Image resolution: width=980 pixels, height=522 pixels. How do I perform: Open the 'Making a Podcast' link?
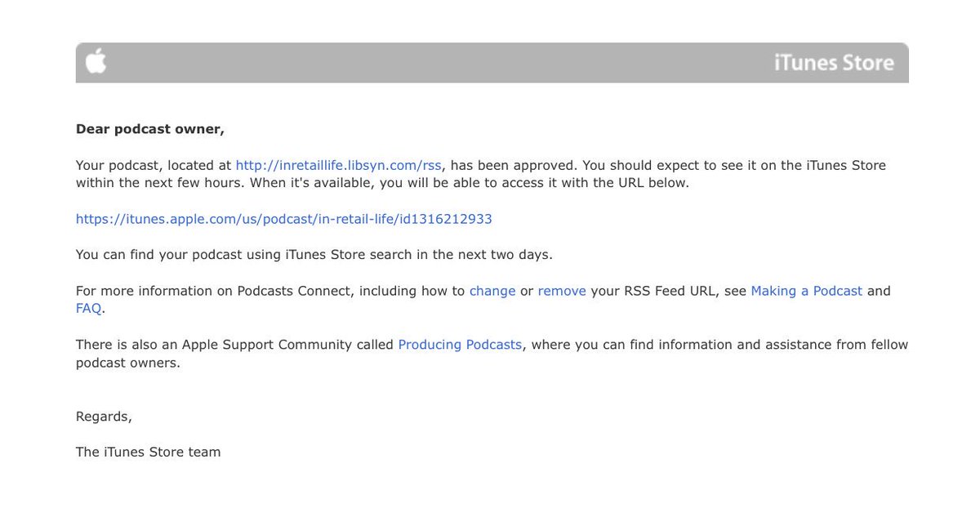[807, 291]
